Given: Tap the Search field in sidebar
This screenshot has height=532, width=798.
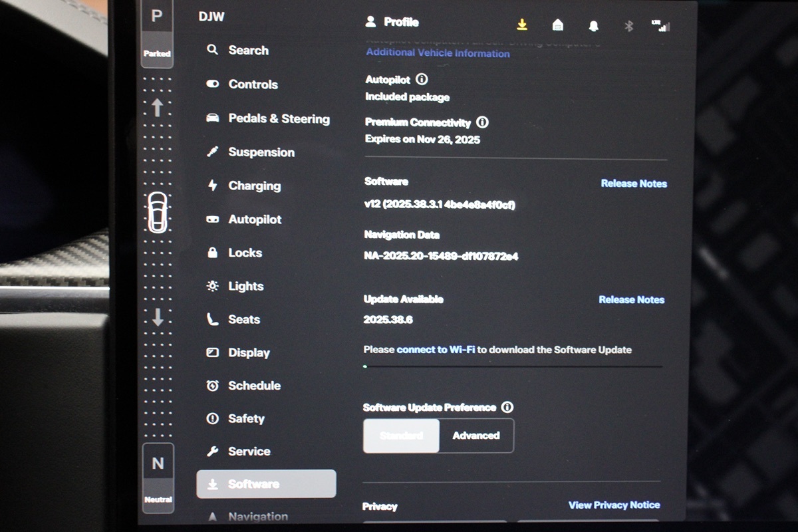Looking at the screenshot, I should 248,50.
